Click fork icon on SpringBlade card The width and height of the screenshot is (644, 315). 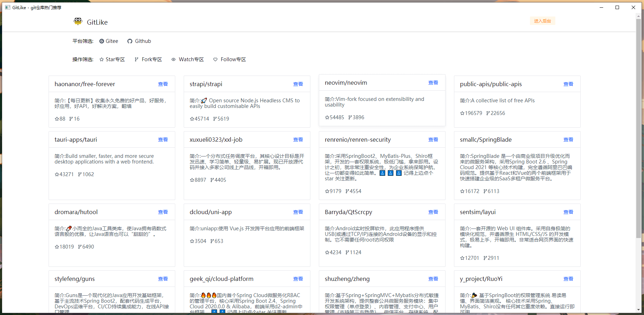[485, 191]
